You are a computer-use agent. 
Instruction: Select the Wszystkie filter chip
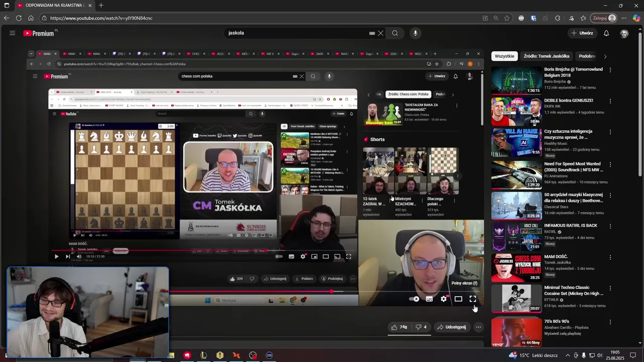[505, 56]
